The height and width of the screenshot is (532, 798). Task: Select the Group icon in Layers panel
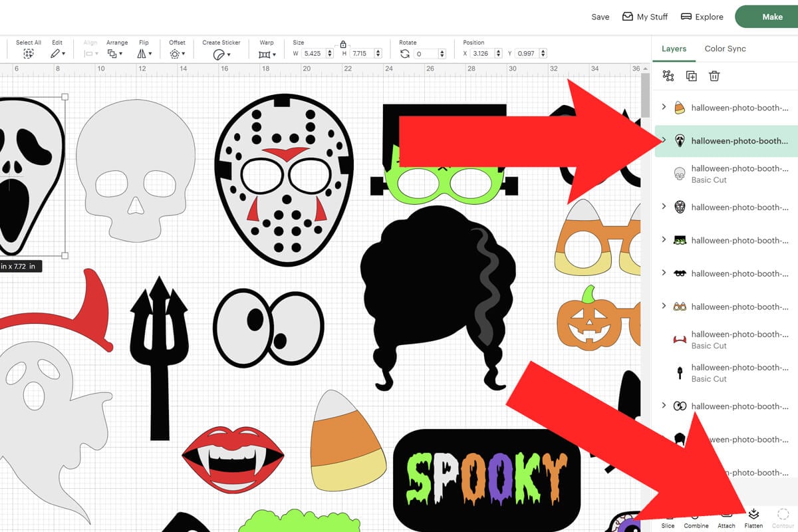pyautogui.click(x=667, y=76)
